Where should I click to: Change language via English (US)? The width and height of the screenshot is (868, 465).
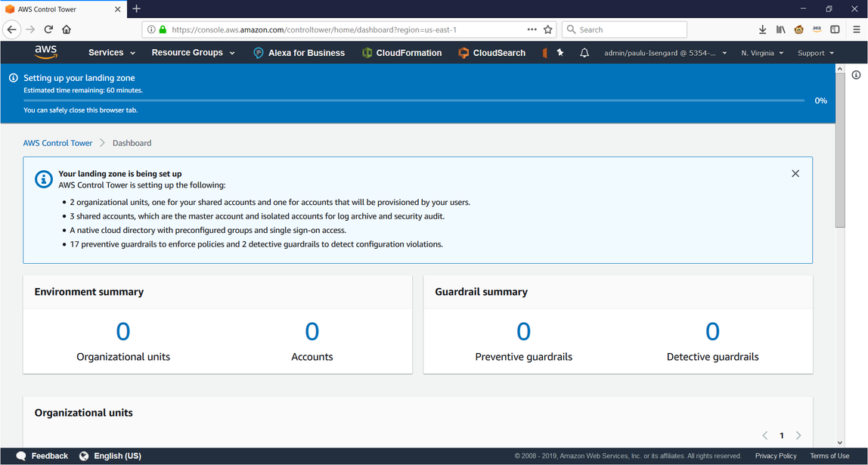(x=117, y=456)
